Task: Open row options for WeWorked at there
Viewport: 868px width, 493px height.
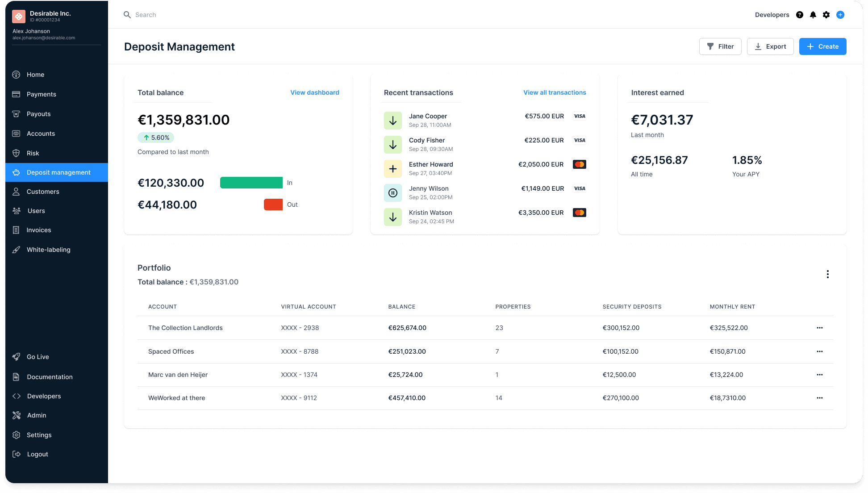Action: coord(820,398)
